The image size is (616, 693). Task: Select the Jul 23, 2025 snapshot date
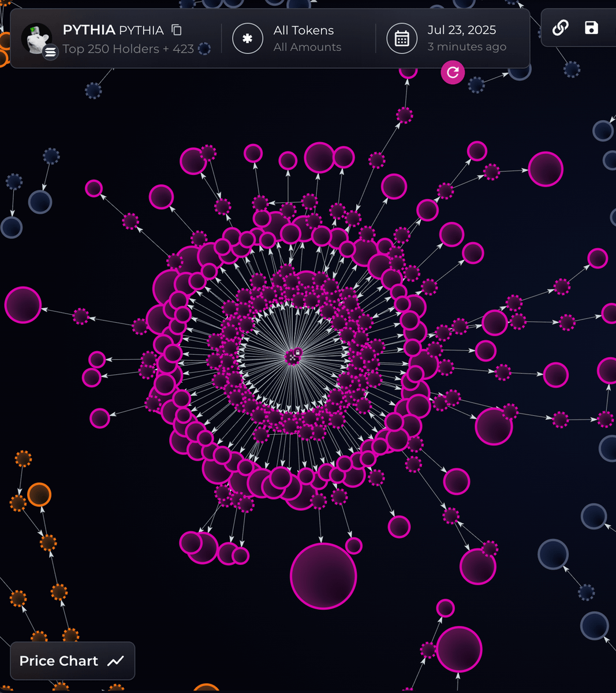tap(461, 30)
